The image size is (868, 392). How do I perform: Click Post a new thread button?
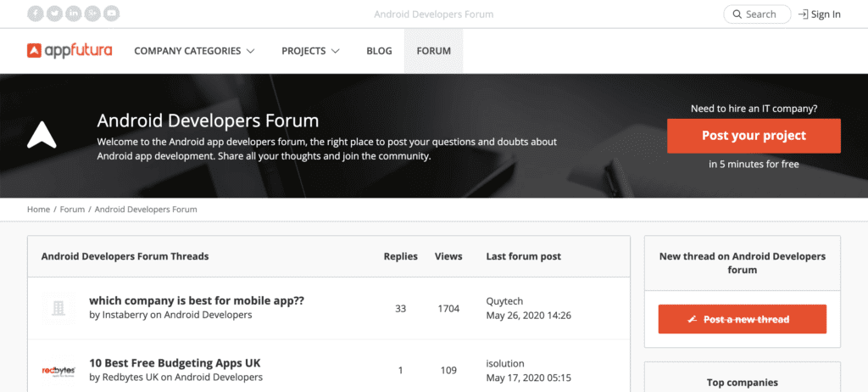point(742,319)
